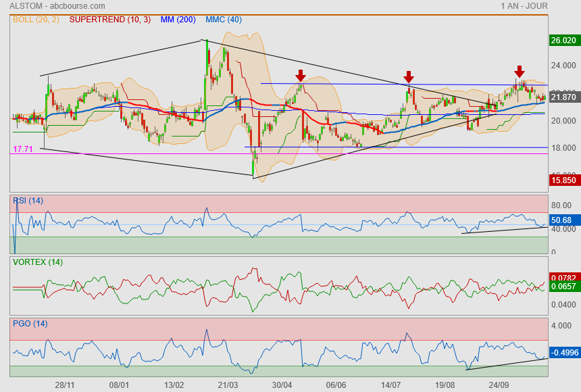Click the first red down arrow marker

tap(300, 74)
